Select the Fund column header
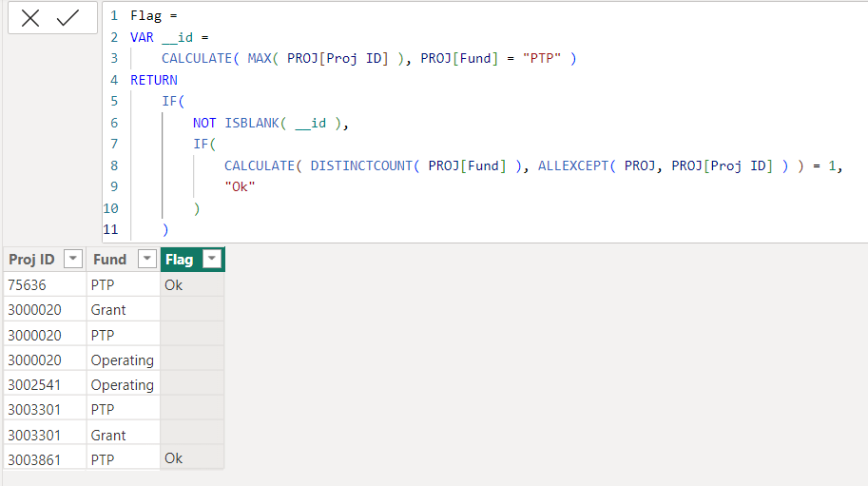The height and width of the screenshot is (486, 868). point(123,259)
